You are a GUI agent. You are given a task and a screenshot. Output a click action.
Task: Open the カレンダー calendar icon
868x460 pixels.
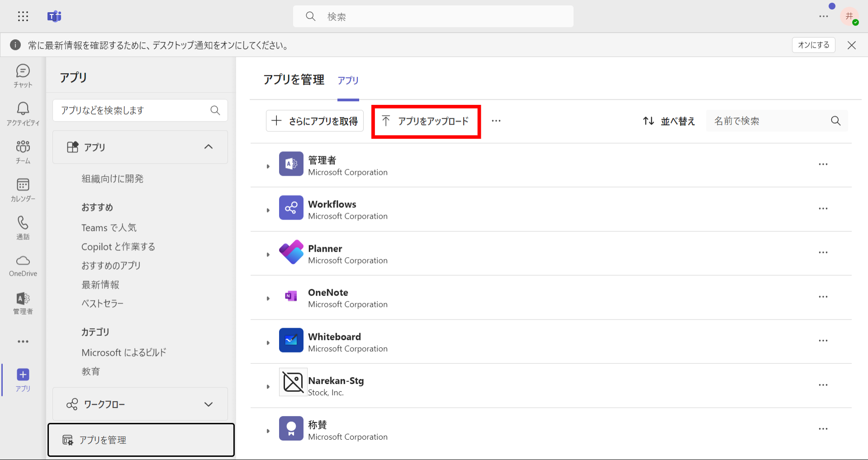(23, 190)
